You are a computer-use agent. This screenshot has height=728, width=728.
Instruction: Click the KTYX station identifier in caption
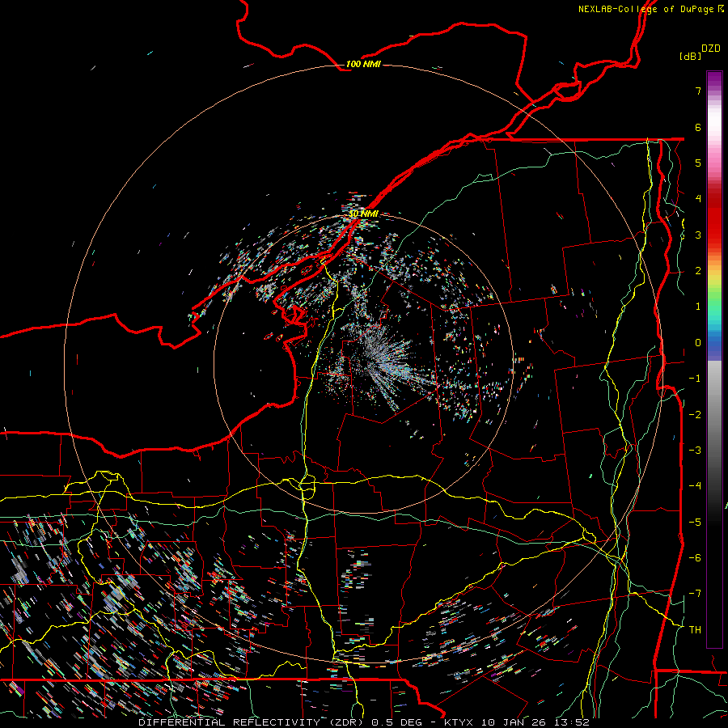click(x=459, y=722)
